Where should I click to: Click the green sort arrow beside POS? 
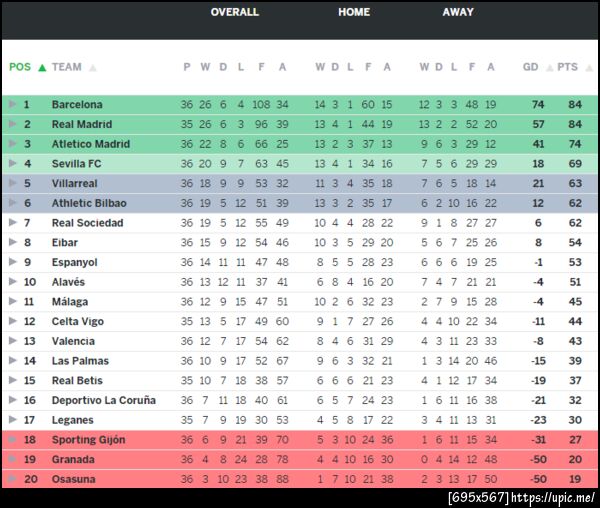tap(42, 68)
